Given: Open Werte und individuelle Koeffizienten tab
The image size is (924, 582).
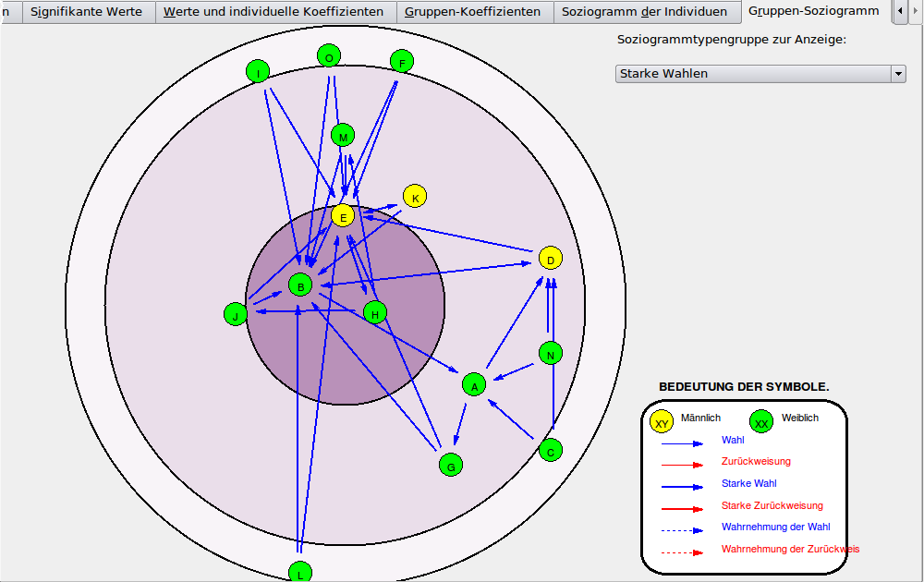Looking at the screenshot, I should coord(274,12).
